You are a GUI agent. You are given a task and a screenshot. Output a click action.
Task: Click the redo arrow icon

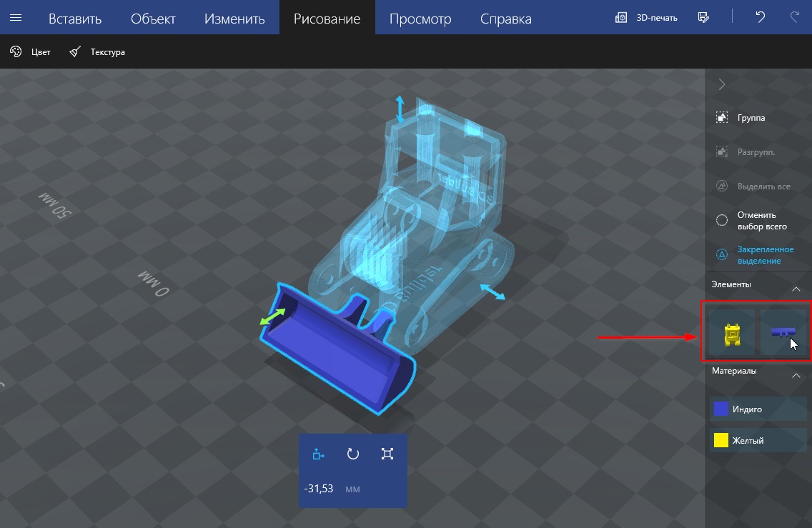794,18
